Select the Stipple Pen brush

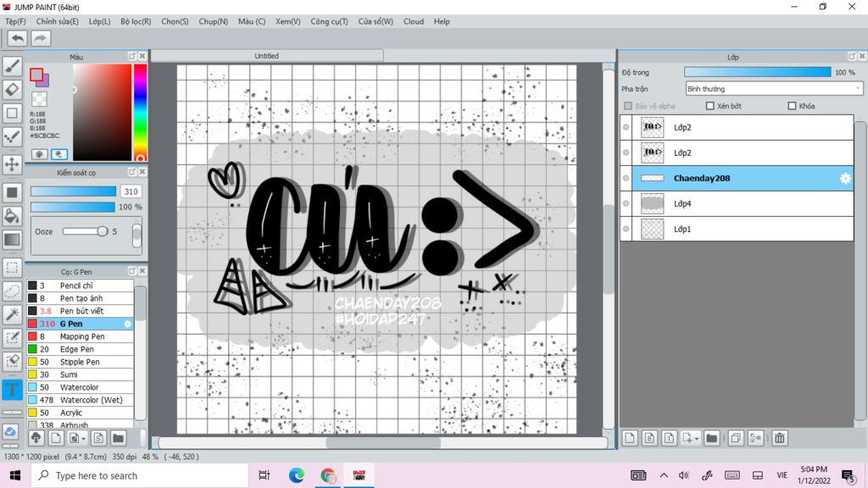click(x=81, y=362)
